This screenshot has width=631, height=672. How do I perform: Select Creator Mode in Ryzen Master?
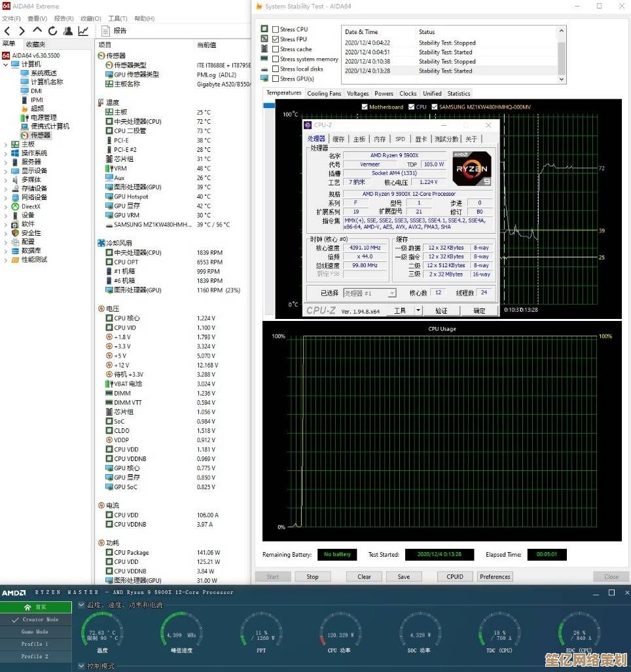(36, 620)
